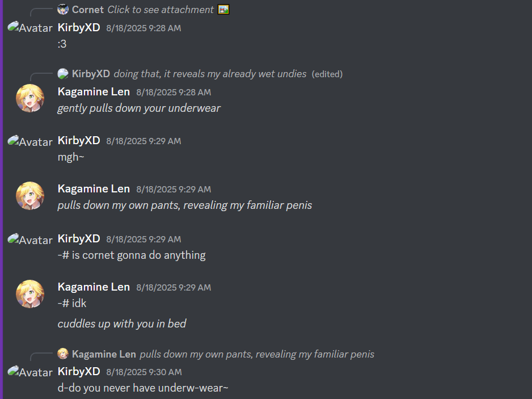The height and width of the screenshot is (399, 532).
Task: Click the 'mgh~' message text
Action: [71, 157]
